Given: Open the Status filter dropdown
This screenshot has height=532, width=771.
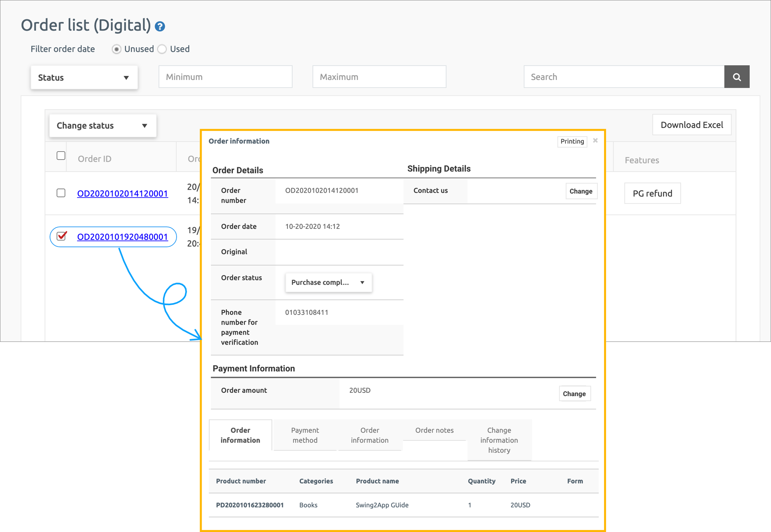Looking at the screenshot, I should click(x=84, y=78).
